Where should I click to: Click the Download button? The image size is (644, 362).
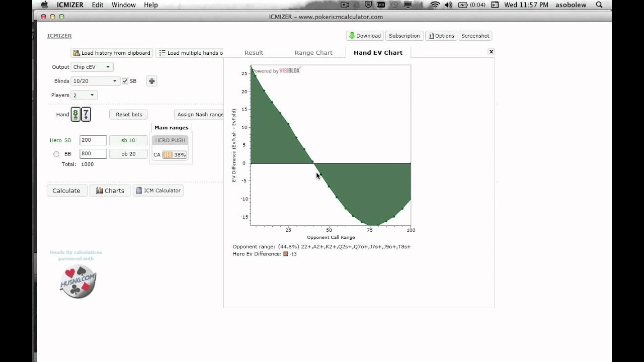coord(365,36)
